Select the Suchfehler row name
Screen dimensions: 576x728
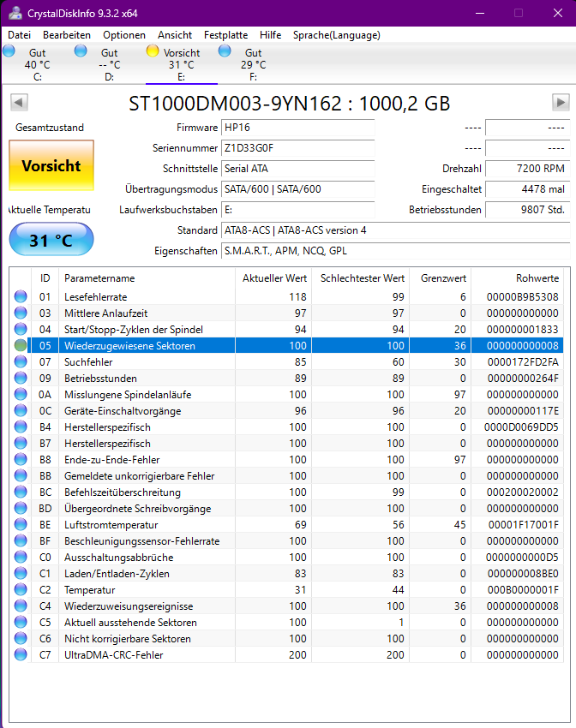pos(88,361)
